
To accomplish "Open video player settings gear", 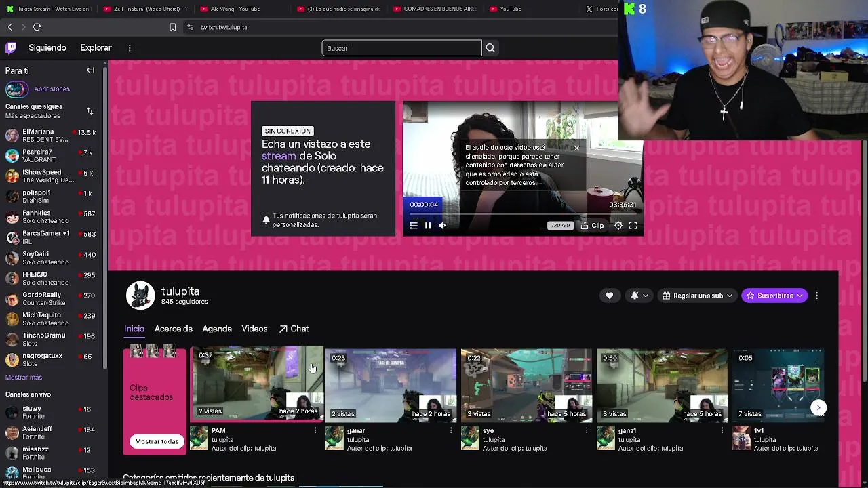I will click(x=618, y=226).
